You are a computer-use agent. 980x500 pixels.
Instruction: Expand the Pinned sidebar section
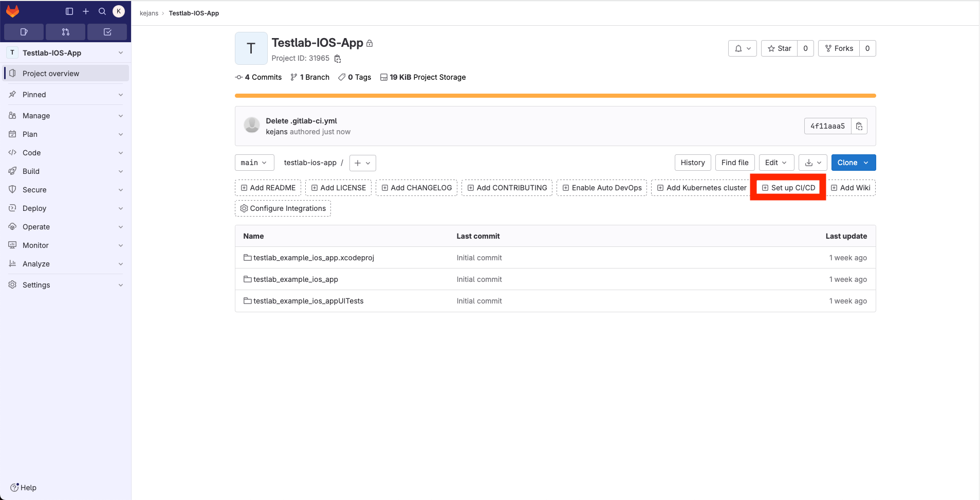[66, 95]
